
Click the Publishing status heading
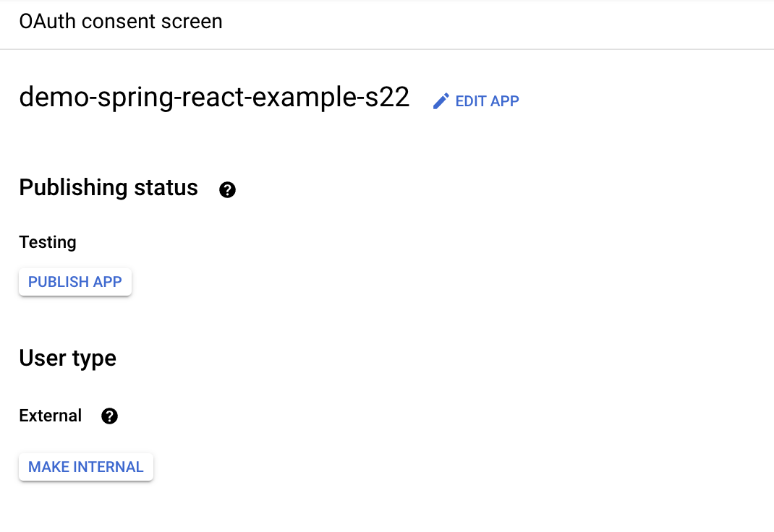[109, 188]
